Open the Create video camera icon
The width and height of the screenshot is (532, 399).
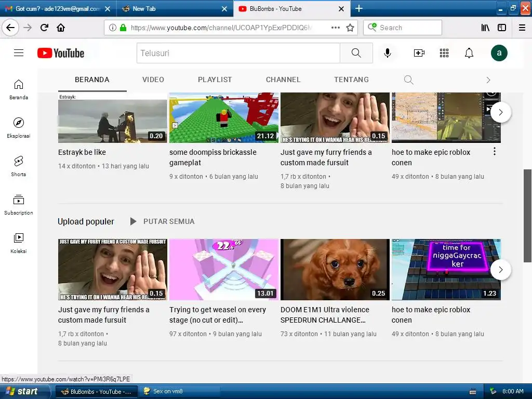(x=419, y=53)
